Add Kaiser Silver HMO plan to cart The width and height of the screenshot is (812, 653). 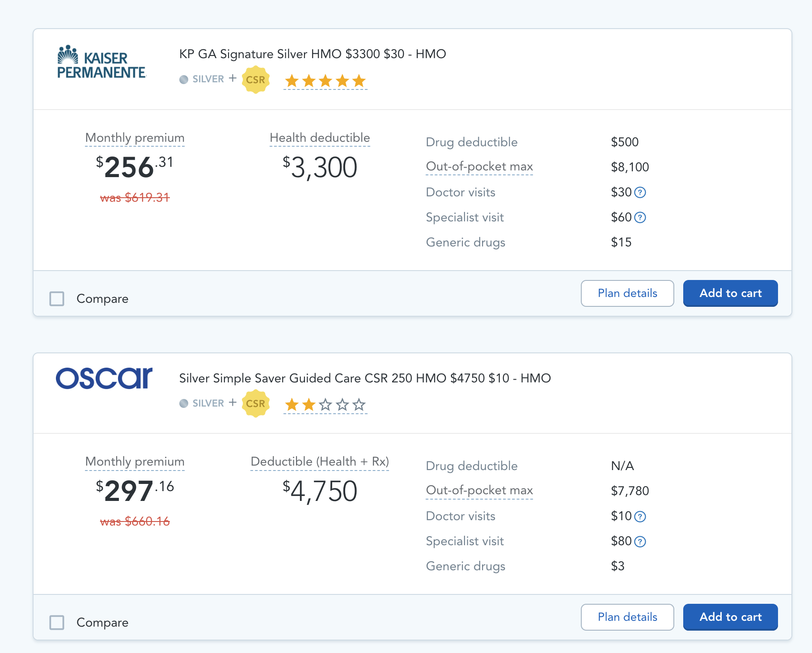tap(730, 293)
